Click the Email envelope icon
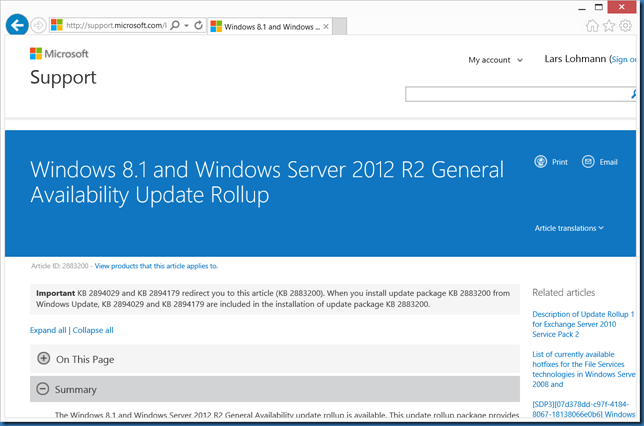This screenshot has width=644, height=426. click(x=588, y=161)
